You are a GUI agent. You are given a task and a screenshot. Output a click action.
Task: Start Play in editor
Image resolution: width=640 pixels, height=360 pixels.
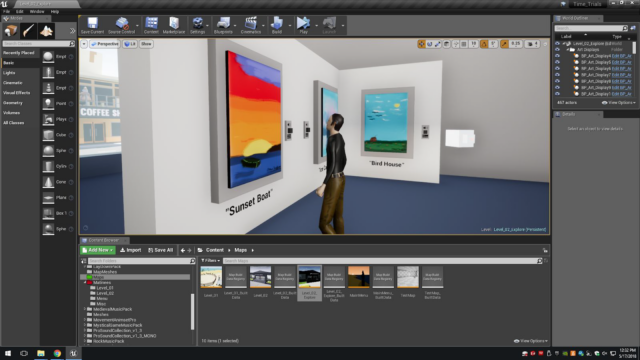[x=303, y=25]
